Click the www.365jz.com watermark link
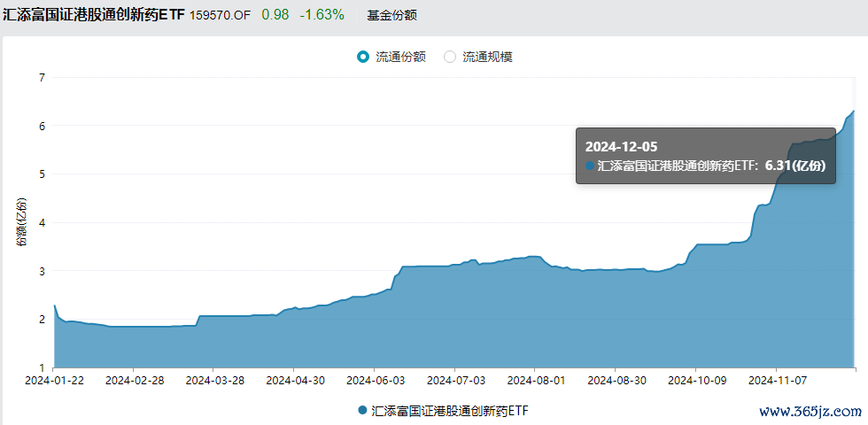868x425 pixels. tap(810, 411)
